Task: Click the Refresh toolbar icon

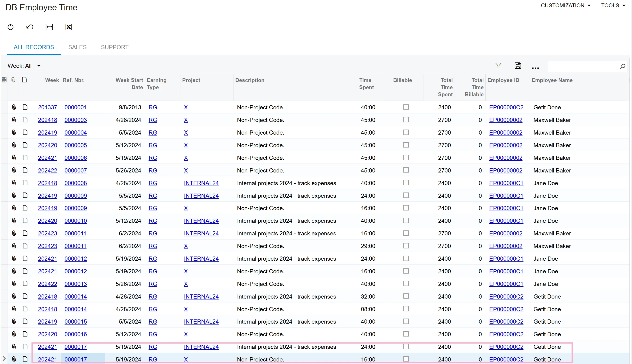Action: (11, 27)
